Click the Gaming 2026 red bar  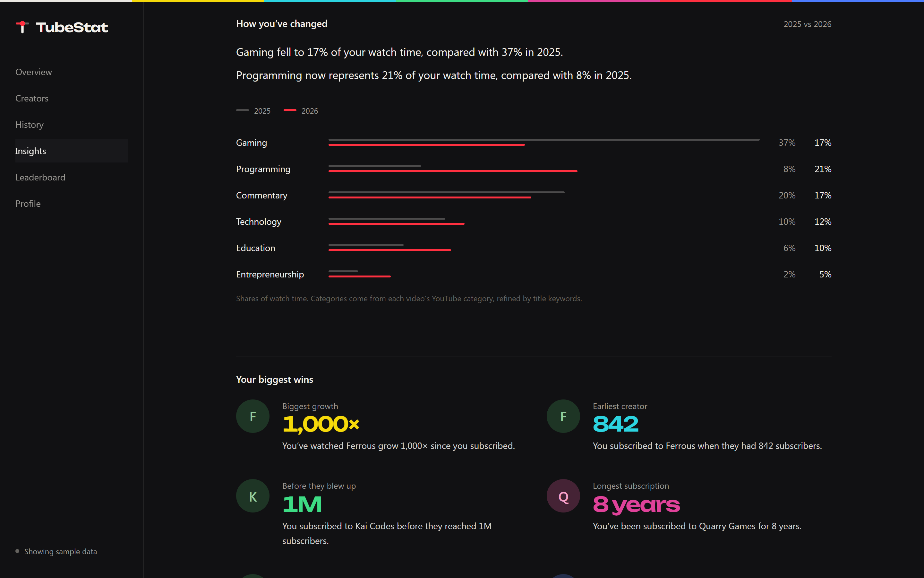pos(426,145)
